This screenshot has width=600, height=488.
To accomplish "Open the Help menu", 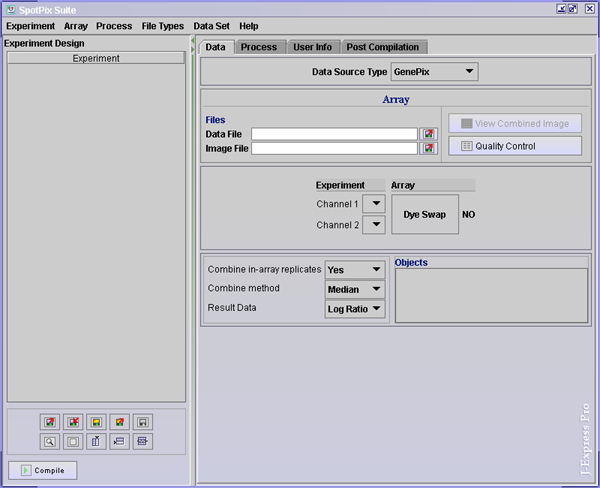I will [249, 26].
